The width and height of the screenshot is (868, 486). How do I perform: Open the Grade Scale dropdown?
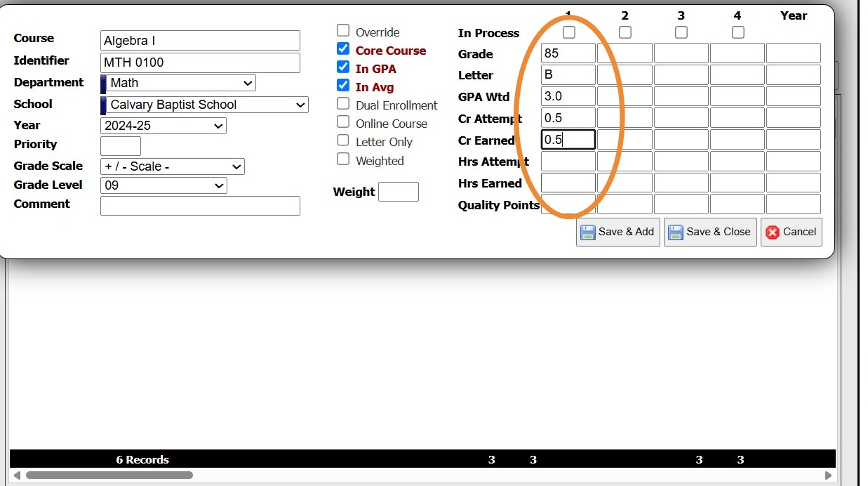point(173,166)
